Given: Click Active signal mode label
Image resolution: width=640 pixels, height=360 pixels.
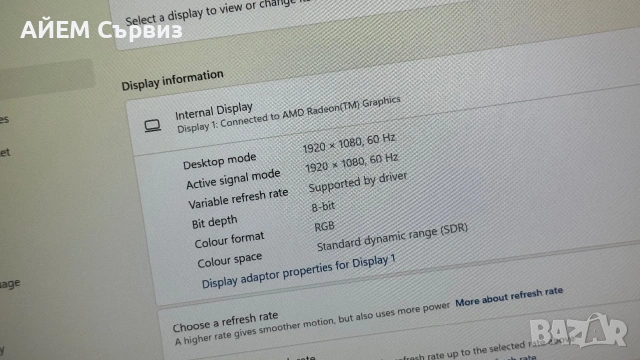Looking at the screenshot, I should click(x=233, y=179).
